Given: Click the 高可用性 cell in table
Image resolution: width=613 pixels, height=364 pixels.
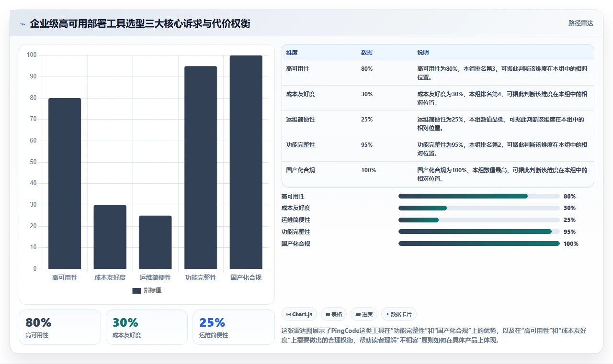Looking at the screenshot, I should (297, 69).
